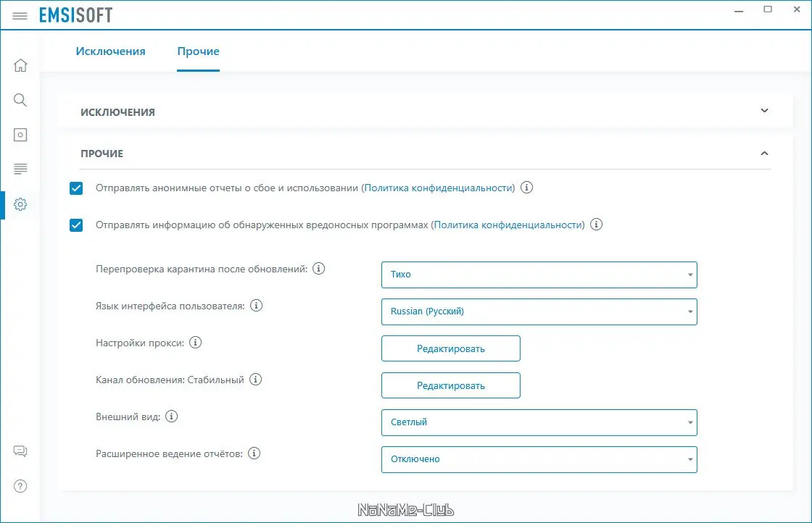Click the EMSISOFT logo

[75, 15]
